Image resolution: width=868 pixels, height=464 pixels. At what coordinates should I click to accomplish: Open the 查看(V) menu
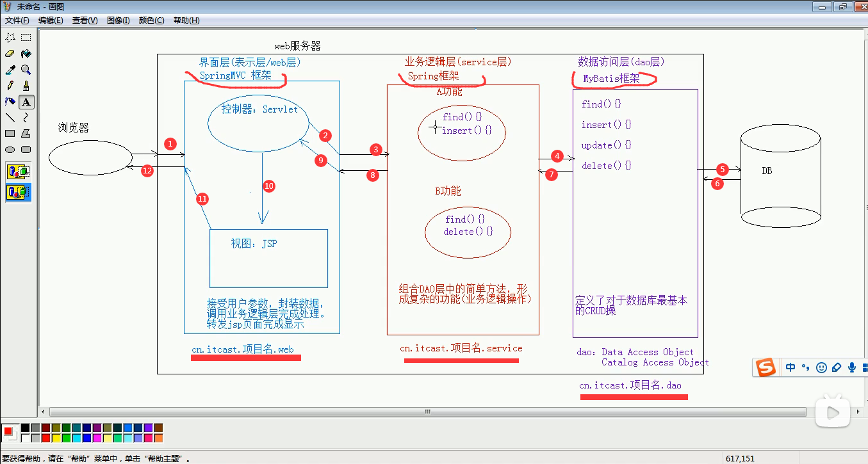pyautogui.click(x=85, y=20)
